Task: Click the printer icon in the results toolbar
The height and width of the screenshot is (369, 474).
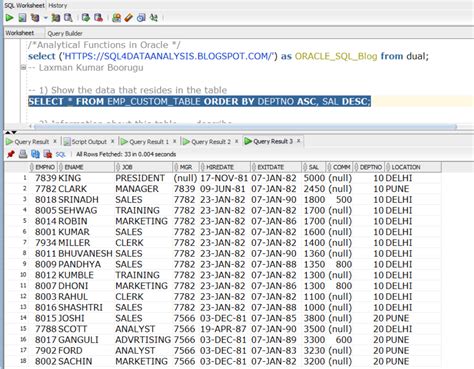Action: tap(23, 154)
